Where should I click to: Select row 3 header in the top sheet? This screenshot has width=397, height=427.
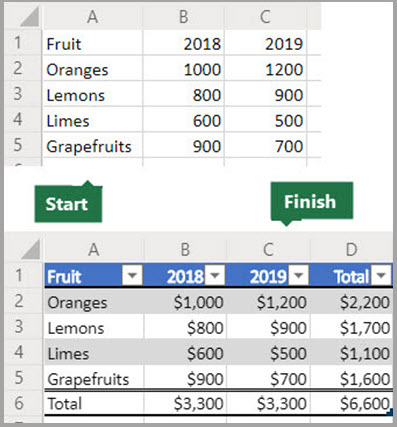(x=18, y=94)
